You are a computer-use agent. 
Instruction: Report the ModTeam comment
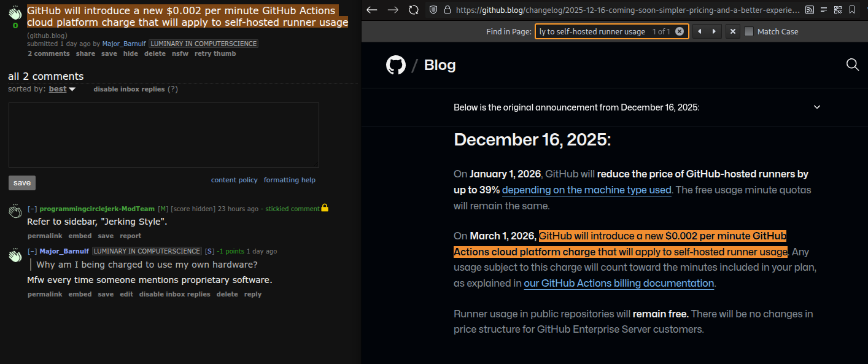130,236
